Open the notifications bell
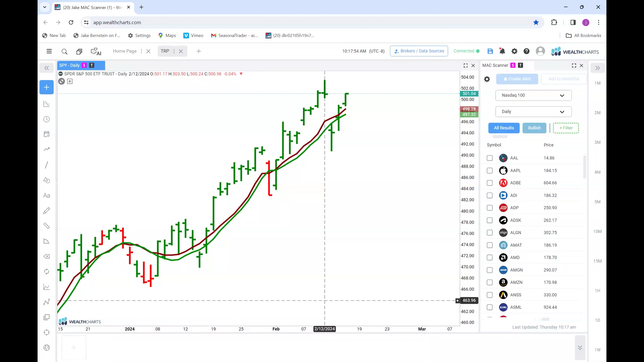Viewport: 644px width, 362px height. coord(502,51)
